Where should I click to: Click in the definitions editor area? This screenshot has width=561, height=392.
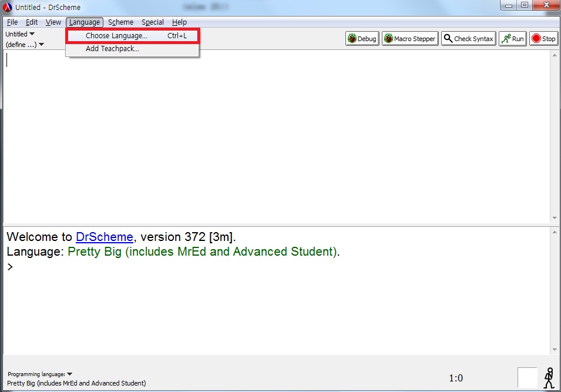[x=276, y=135]
